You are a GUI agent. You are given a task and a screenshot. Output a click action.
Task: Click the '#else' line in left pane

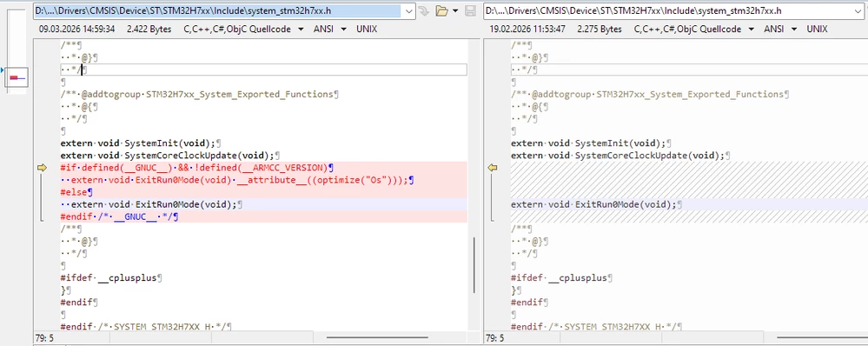point(76,192)
